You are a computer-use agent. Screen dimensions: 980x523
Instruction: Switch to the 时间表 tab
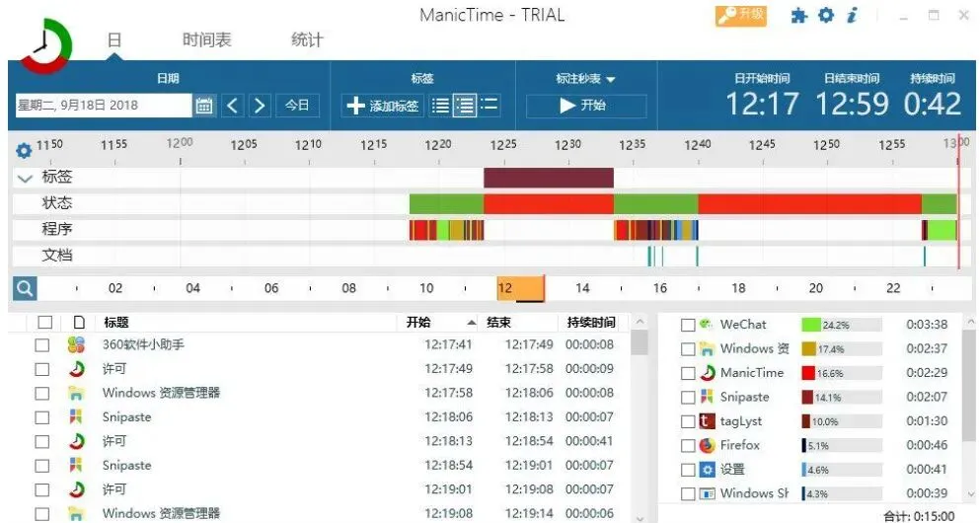206,40
